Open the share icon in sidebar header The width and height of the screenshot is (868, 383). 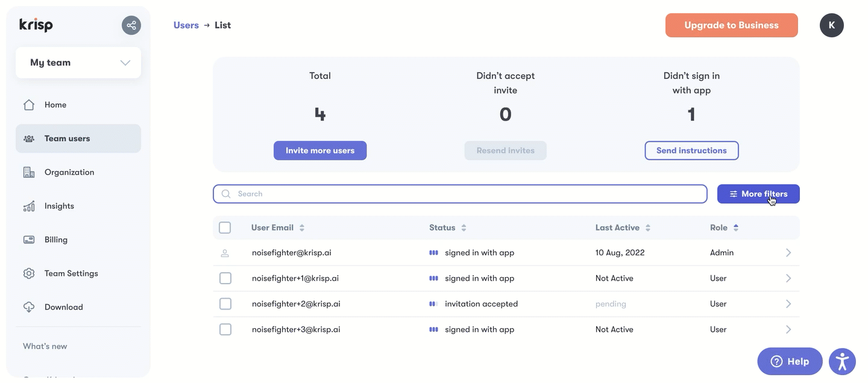click(131, 25)
